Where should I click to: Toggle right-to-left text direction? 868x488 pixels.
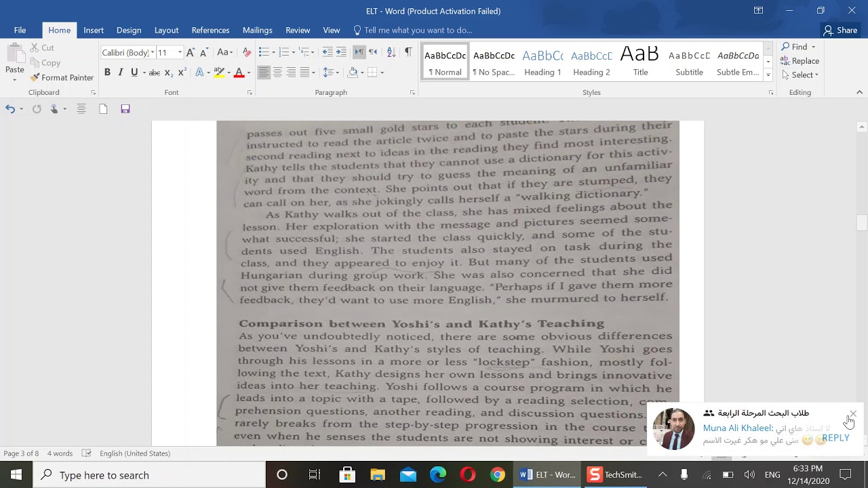[x=373, y=52]
